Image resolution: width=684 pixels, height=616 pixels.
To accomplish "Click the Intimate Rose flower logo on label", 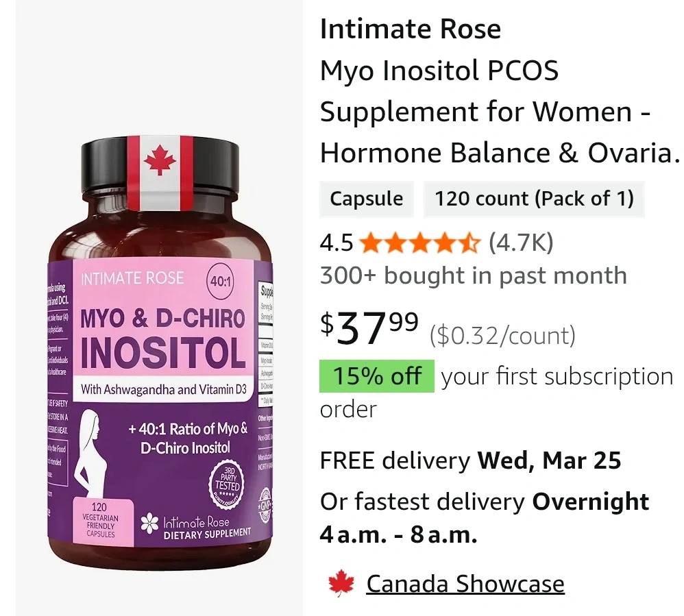I will click(x=149, y=523).
